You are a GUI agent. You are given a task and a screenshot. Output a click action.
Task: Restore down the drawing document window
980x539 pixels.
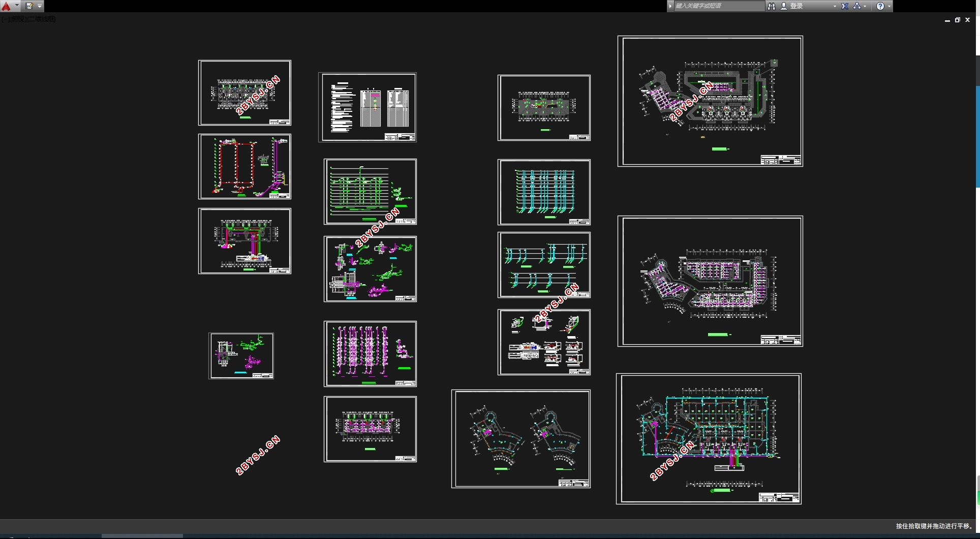[958, 20]
